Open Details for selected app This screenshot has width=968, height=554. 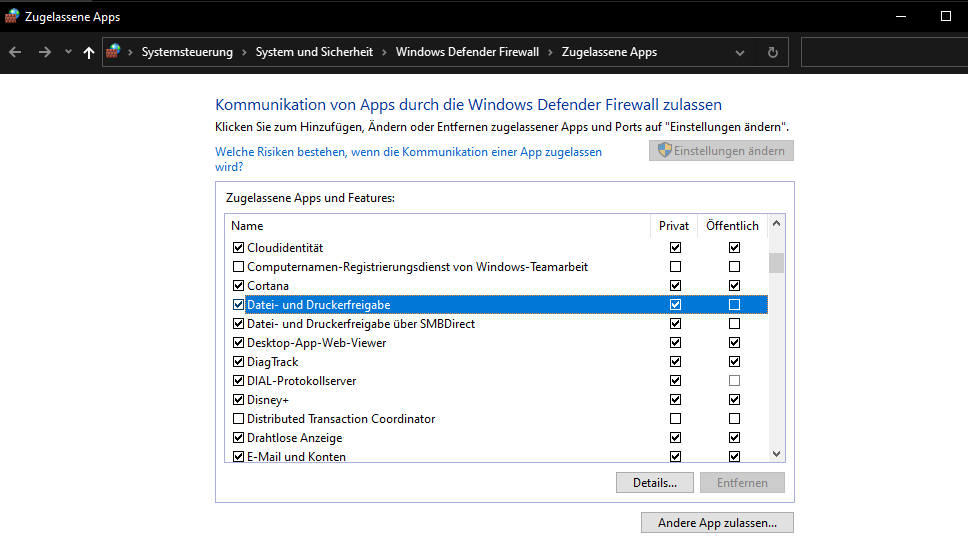click(654, 483)
